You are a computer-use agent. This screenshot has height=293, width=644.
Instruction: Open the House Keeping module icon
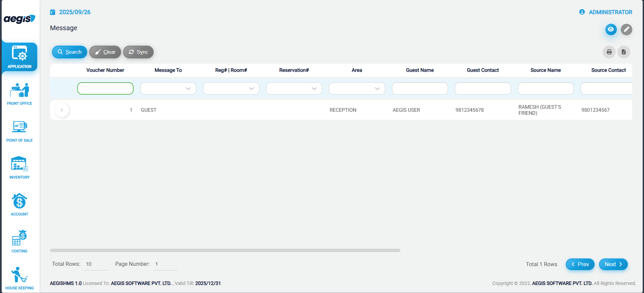pyautogui.click(x=19, y=275)
